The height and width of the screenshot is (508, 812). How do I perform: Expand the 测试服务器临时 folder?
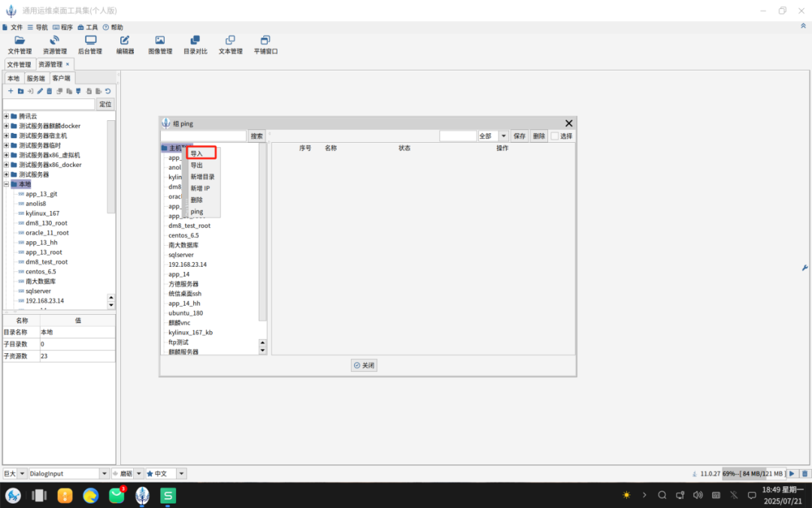6,145
